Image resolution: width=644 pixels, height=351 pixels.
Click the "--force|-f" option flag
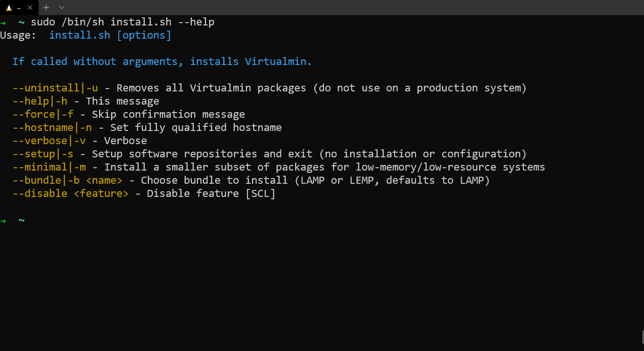43,114
